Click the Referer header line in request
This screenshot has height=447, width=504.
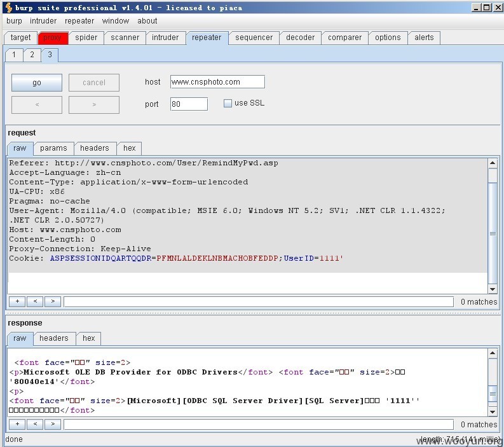(144, 163)
